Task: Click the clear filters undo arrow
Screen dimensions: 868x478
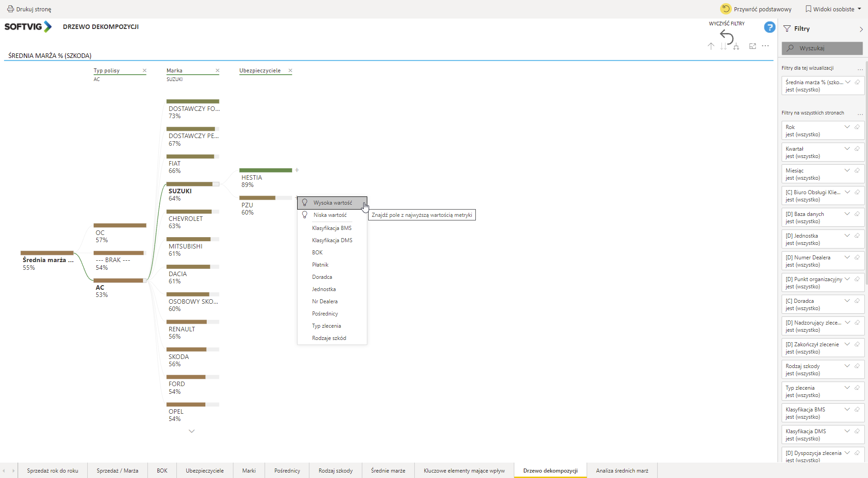Action: click(x=726, y=36)
